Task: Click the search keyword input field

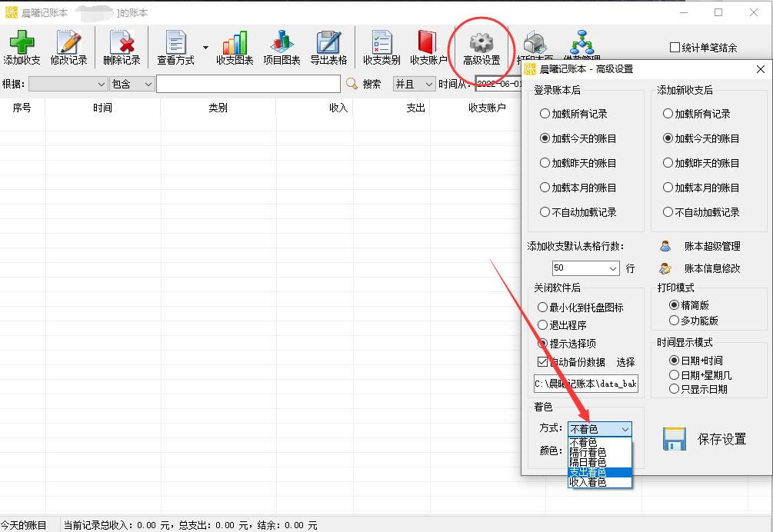Action: [x=248, y=85]
